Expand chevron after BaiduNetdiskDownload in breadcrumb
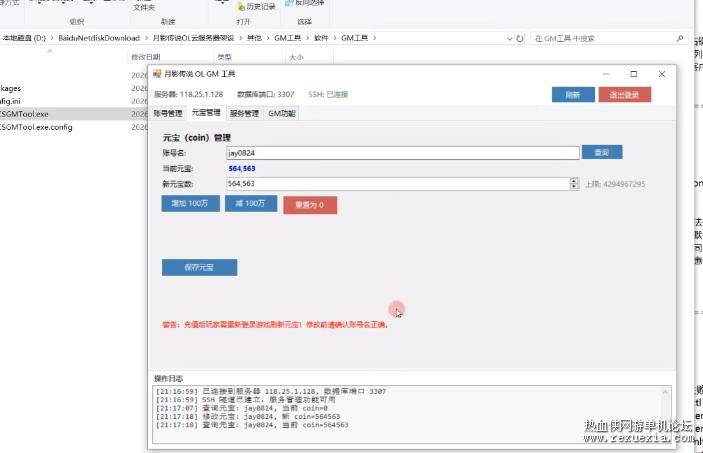703x453 pixels. [146, 38]
